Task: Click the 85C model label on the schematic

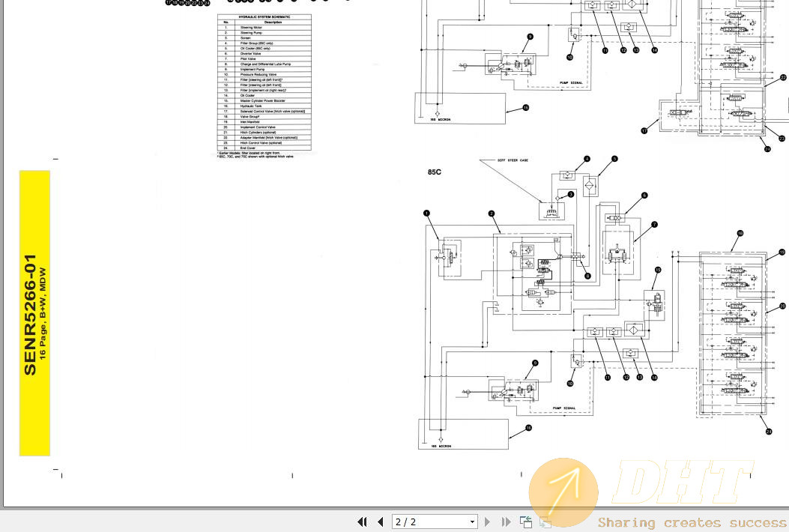Action: [x=435, y=172]
